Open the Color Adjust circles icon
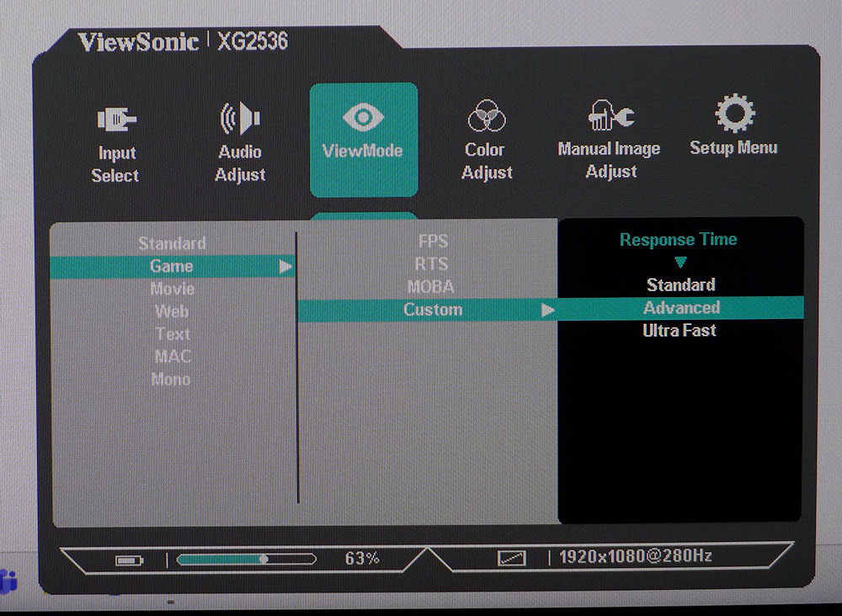The height and width of the screenshot is (616, 842). [487, 116]
